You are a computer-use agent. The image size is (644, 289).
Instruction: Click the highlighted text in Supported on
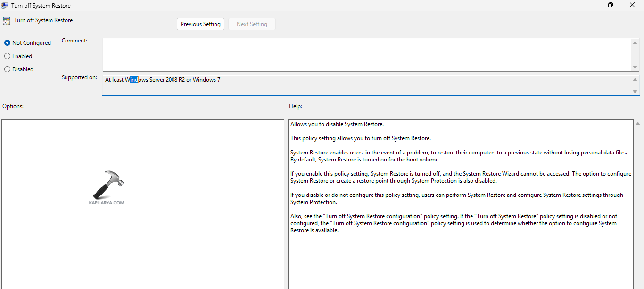pos(134,80)
